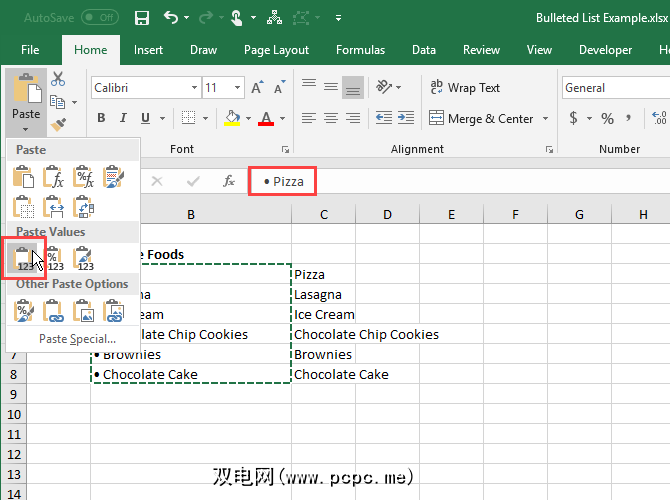
Task: Open the Borders dropdown arrow
Action: click(x=206, y=118)
